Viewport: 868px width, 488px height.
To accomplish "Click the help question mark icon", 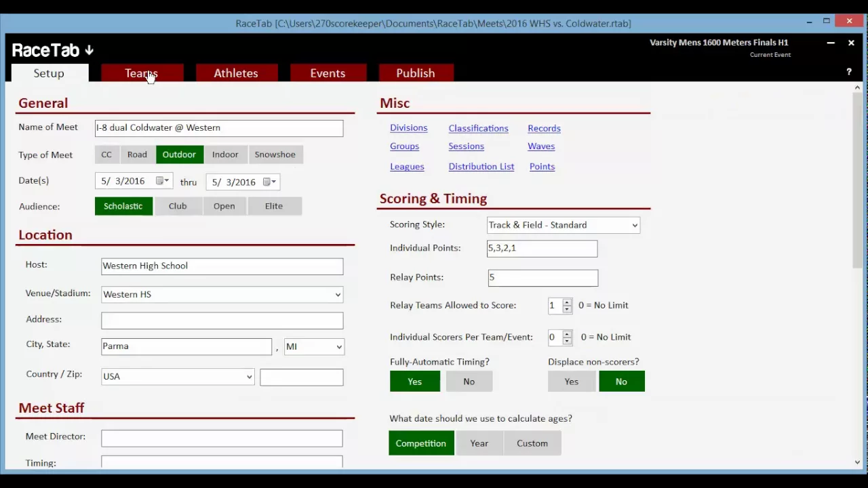I will pos(848,72).
